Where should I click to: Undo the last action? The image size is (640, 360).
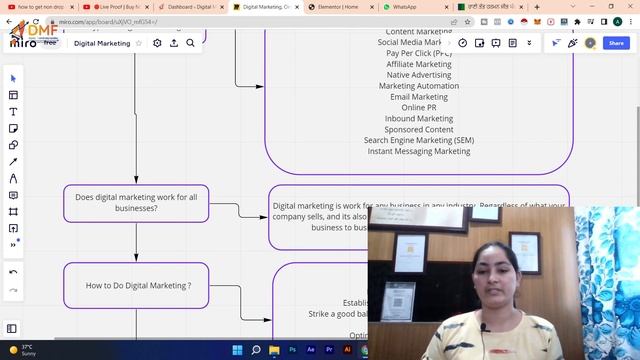pyautogui.click(x=13, y=272)
